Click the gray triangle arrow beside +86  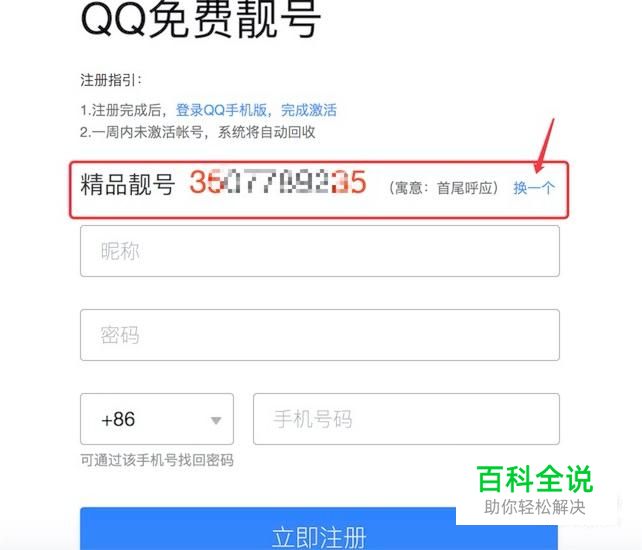216,420
